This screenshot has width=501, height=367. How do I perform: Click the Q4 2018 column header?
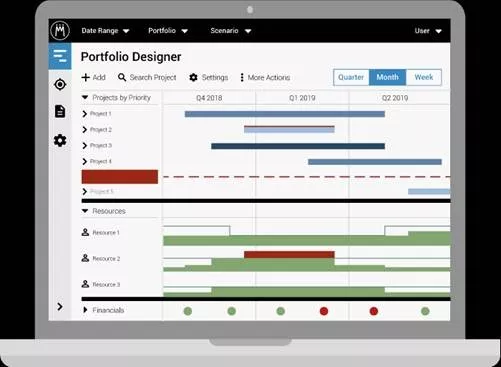click(x=209, y=98)
